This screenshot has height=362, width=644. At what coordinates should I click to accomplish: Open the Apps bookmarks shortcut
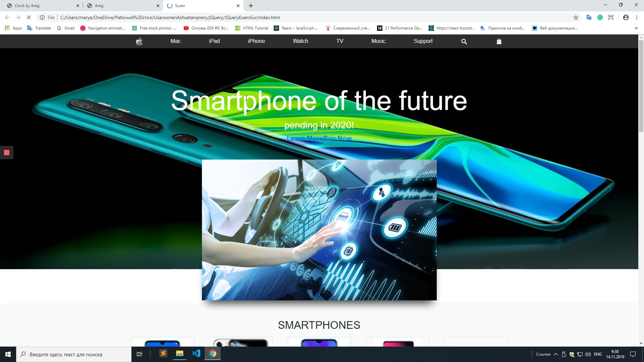(13, 28)
